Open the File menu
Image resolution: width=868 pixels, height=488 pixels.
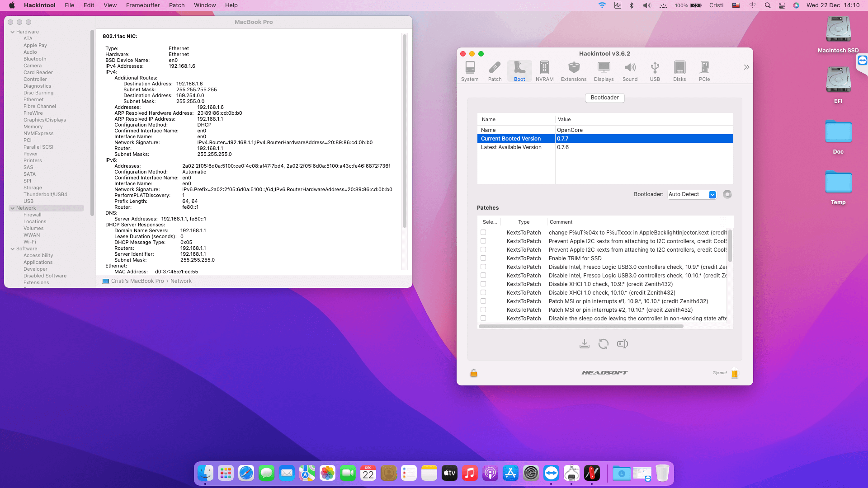click(x=70, y=5)
